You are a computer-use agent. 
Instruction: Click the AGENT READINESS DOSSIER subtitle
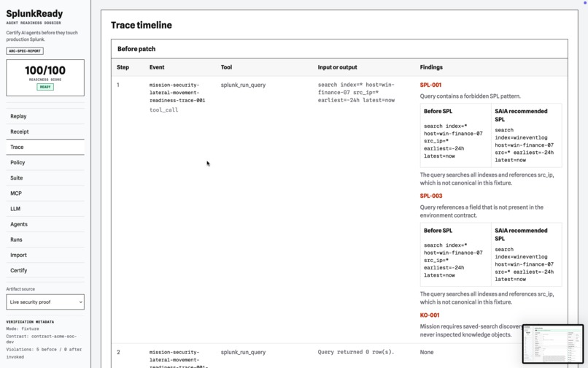(x=34, y=23)
